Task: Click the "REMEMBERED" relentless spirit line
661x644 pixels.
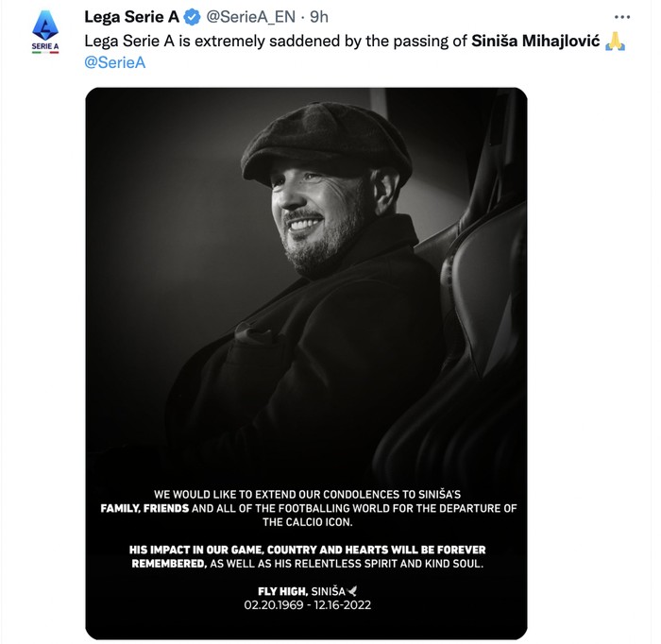Action: [x=308, y=564]
